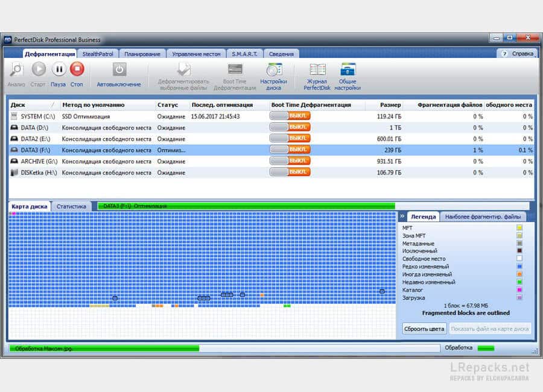
Task: Click SSD Оптимизация method cell
Action: click(86, 116)
